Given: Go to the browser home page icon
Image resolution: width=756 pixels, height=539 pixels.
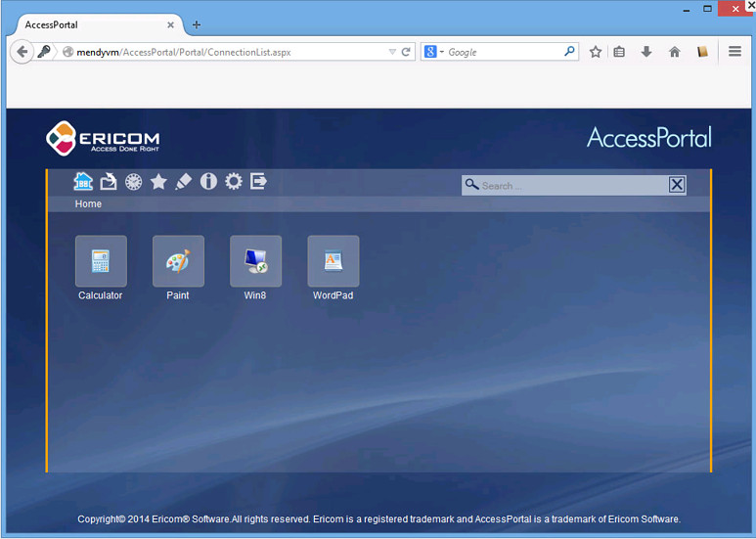Looking at the screenshot, I should tap(675, 52).
